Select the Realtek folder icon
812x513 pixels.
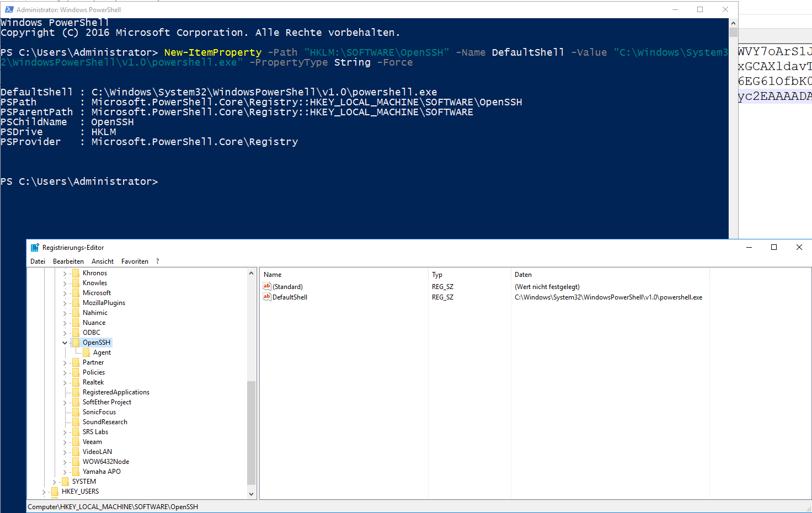76,382
